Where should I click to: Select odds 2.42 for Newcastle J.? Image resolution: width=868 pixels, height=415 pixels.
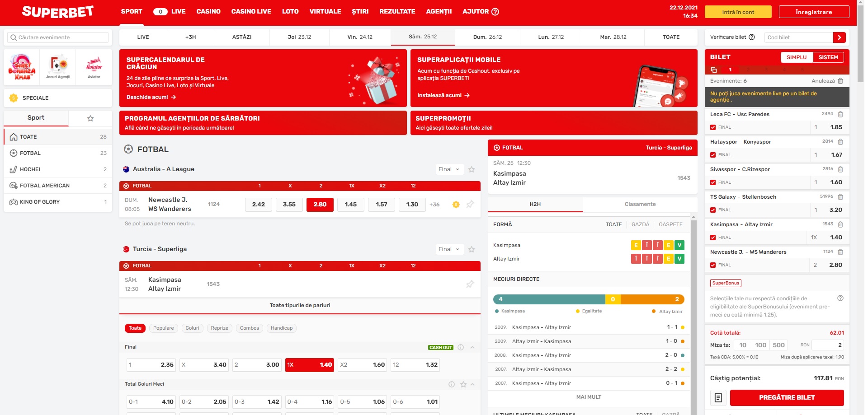[259, 205]
